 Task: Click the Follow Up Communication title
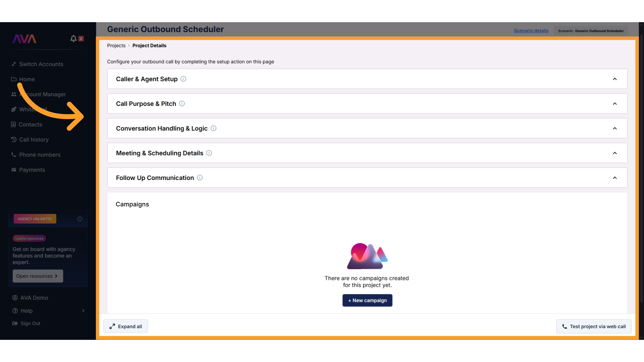(x=155, y=178)
